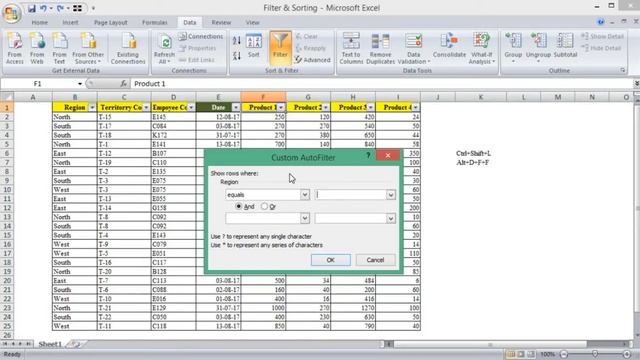The width and height of the screenshot is (640, 360).
Task: Sort A to Z ascending
Action: click(x=237, y=40)
